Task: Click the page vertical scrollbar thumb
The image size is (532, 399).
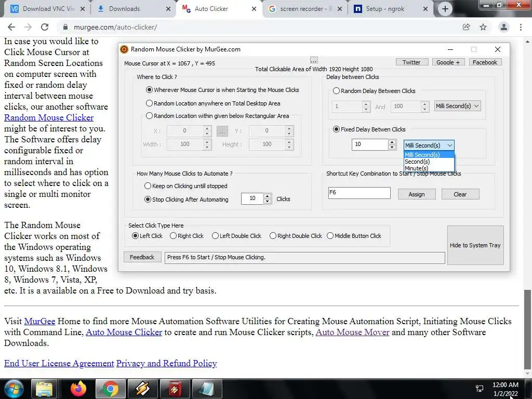Action: [x=527, y=329]
